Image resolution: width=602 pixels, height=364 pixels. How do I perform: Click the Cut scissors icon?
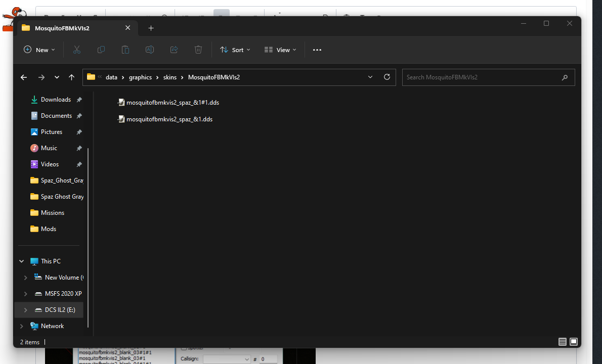(77, 50)
